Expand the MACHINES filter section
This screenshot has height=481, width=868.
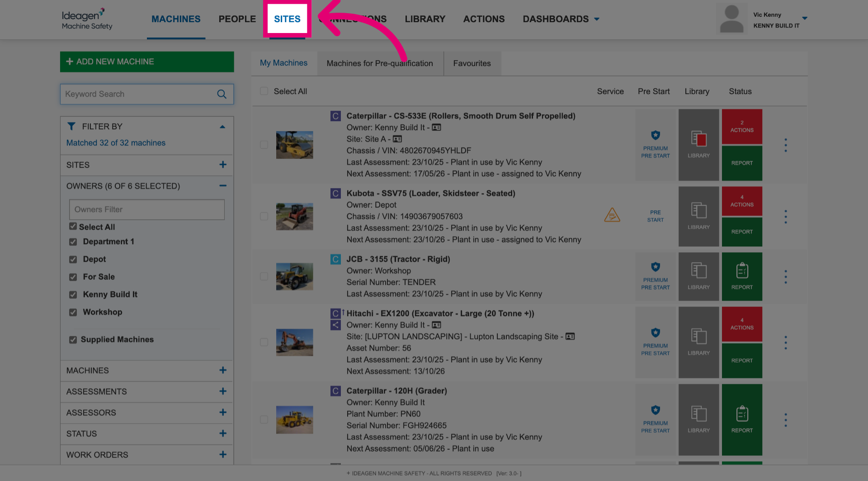[223, 370]
